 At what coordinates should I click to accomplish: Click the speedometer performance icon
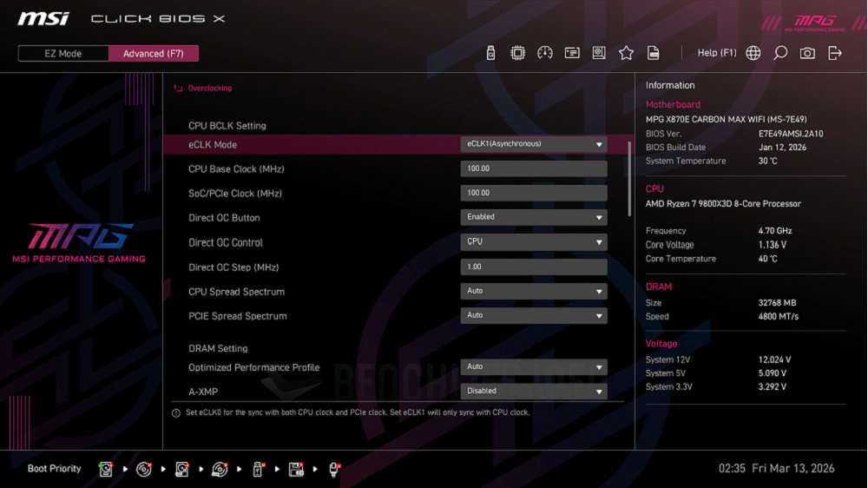click(x=545, y=53)
